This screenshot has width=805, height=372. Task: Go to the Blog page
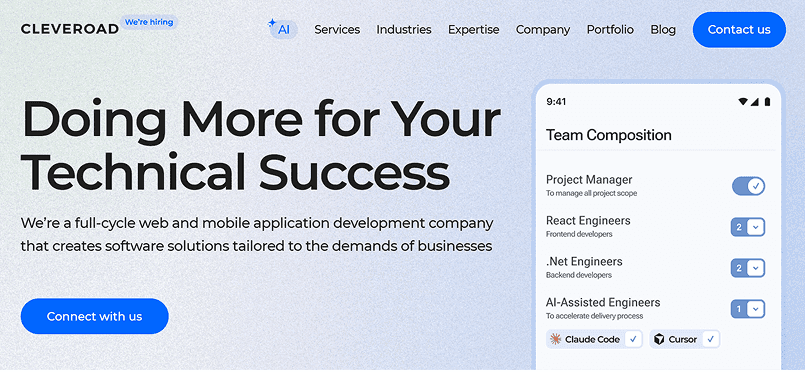[663, 30]
